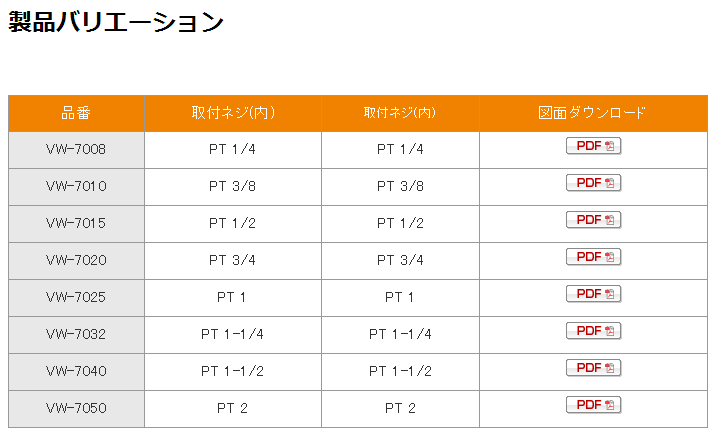Screen dimensions: 722x432
Task: Download the PDF drawing for VW-7008
Action: 593,146
